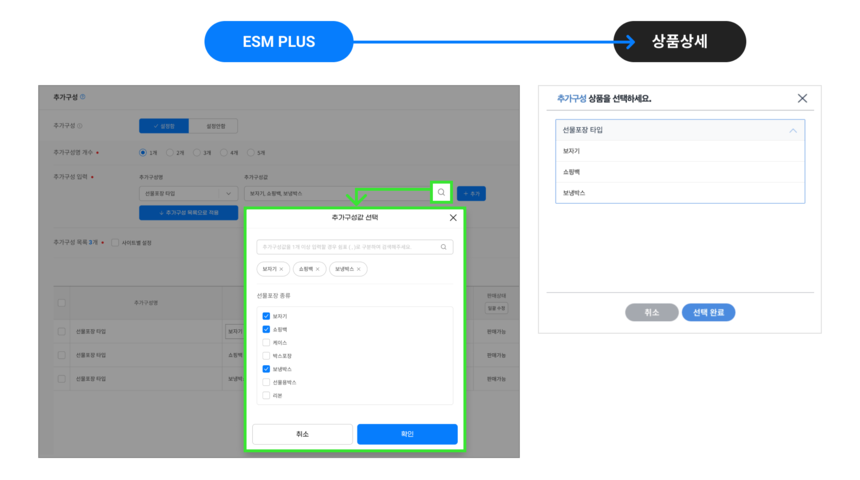The width and height of the screenshot is (860, 480).
Task: Remove the 보냉박스 chip with its X
Action: [x=359, y=269]
